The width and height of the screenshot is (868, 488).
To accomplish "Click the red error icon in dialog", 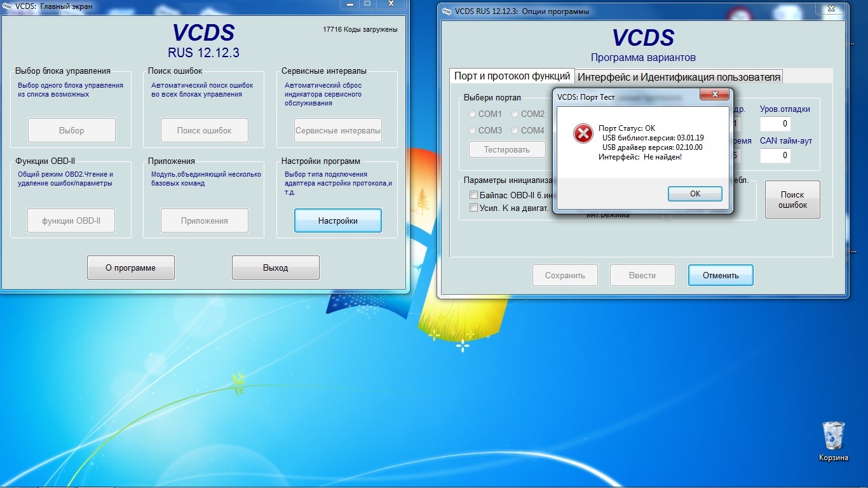I will 583,133.
